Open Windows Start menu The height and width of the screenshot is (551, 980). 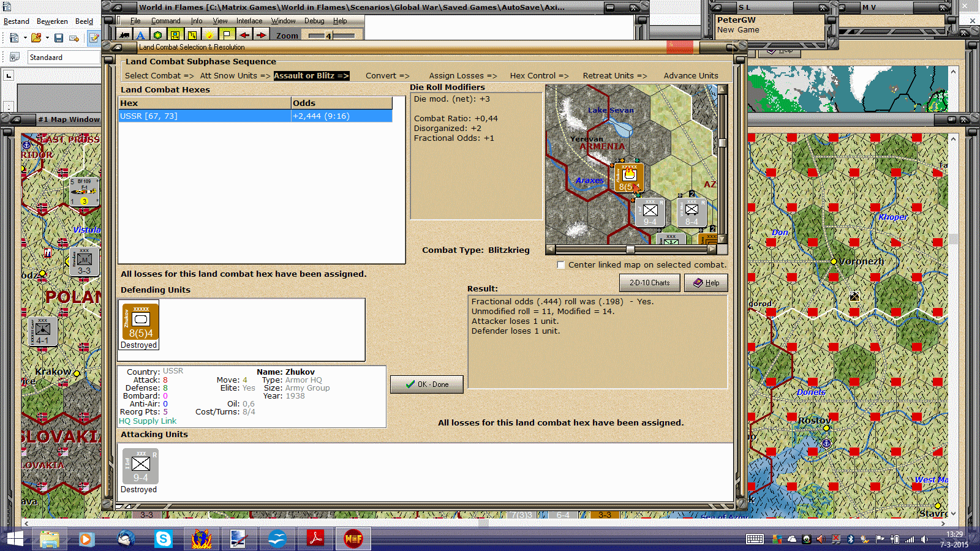[x=15, y=539]
